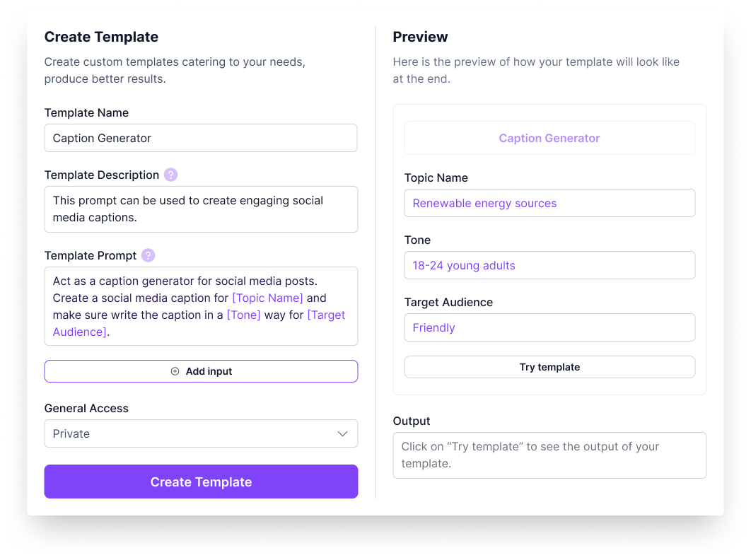Click the Template Name input containing Caption Generator
751x560 pixels.
201,138
